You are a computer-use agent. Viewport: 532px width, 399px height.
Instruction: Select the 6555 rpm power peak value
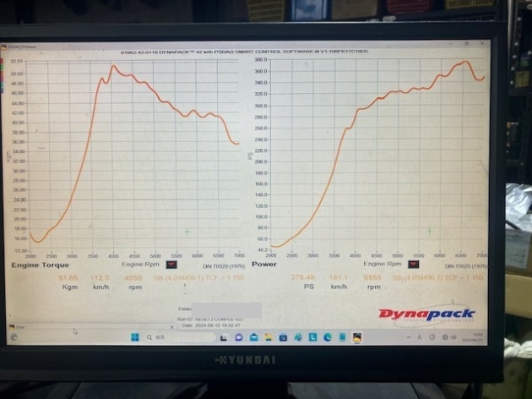pos(372,277)
